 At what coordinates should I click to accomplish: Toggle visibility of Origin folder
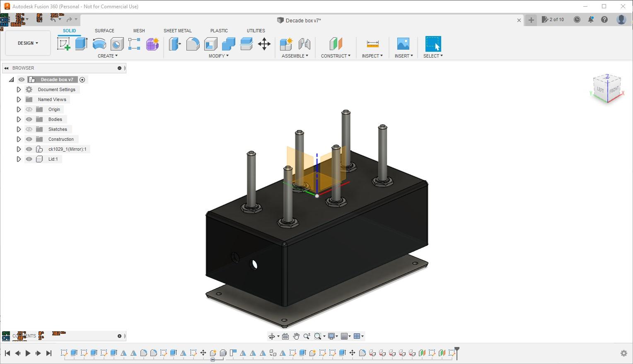tap(29, 109)
